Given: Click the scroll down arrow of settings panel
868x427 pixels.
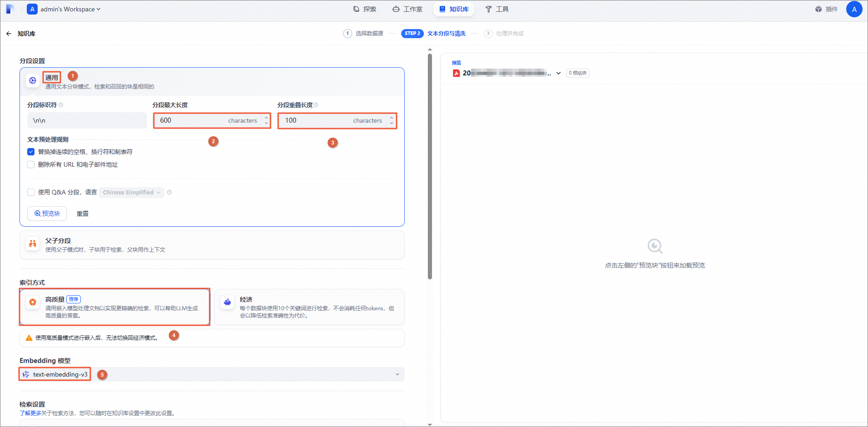Looking at the screenshot, I should pos(430,424).
